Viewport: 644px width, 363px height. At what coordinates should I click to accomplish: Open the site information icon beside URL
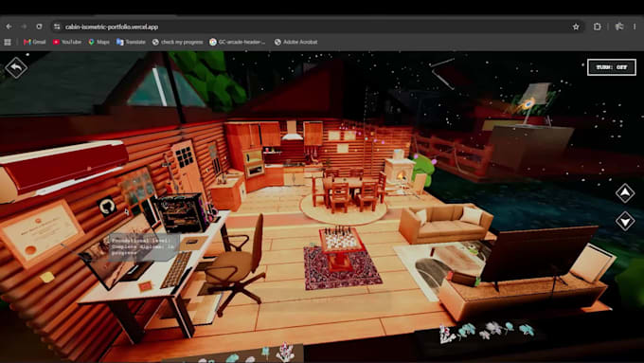pos(57,27)
